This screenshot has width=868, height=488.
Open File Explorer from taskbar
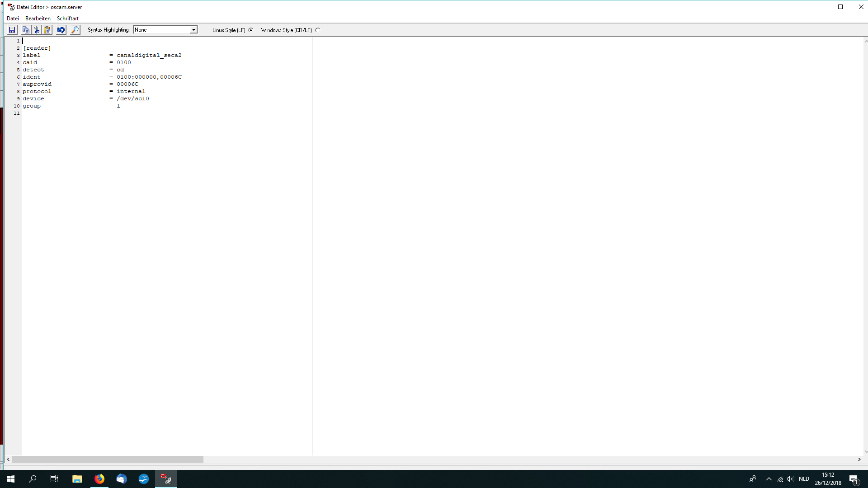[77, 479]
